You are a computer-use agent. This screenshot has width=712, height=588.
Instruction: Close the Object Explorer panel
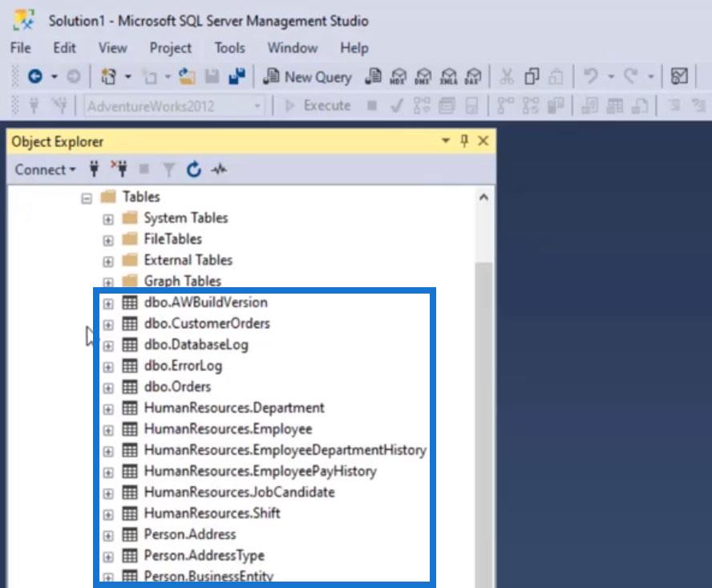click(x=483, y=141)
